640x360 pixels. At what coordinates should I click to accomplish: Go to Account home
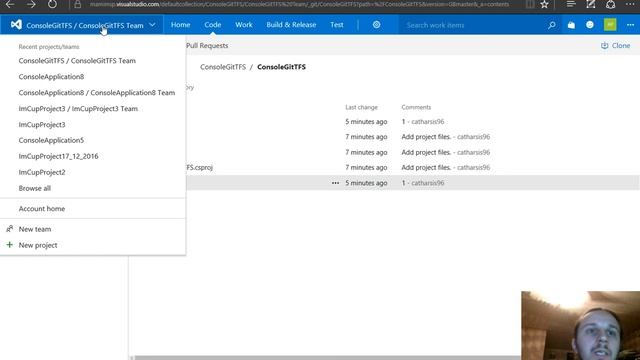tap(42, 209)
